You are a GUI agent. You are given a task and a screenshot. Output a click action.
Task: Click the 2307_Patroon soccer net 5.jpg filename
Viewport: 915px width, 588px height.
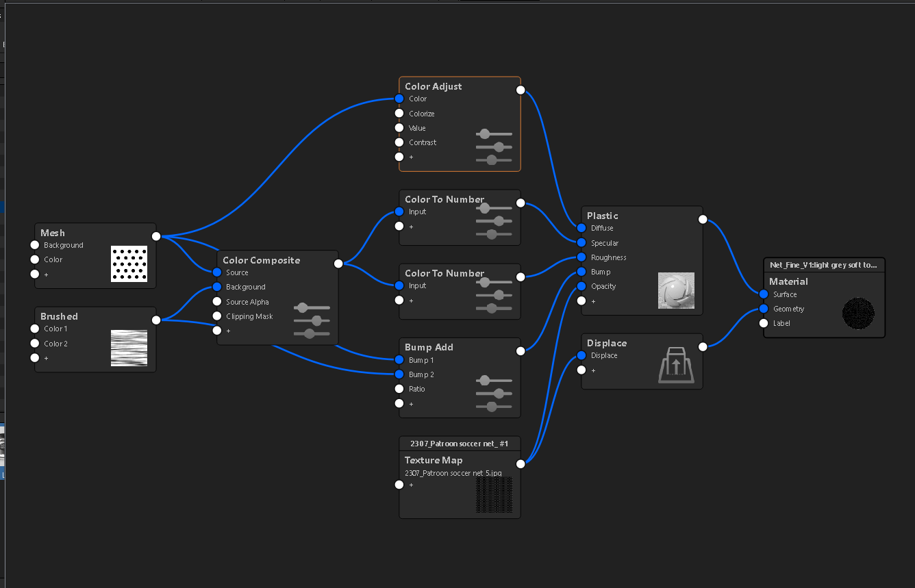tap(453, 473)
